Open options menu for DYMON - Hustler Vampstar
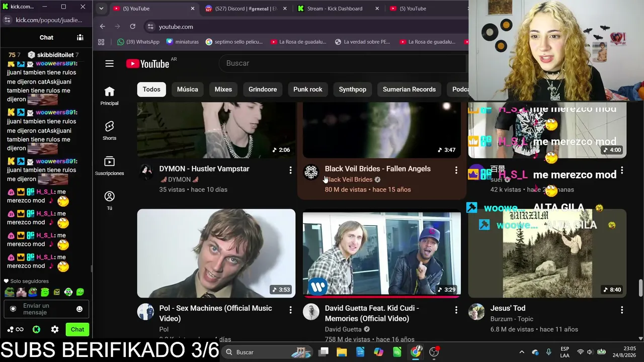 click(290, 170)
